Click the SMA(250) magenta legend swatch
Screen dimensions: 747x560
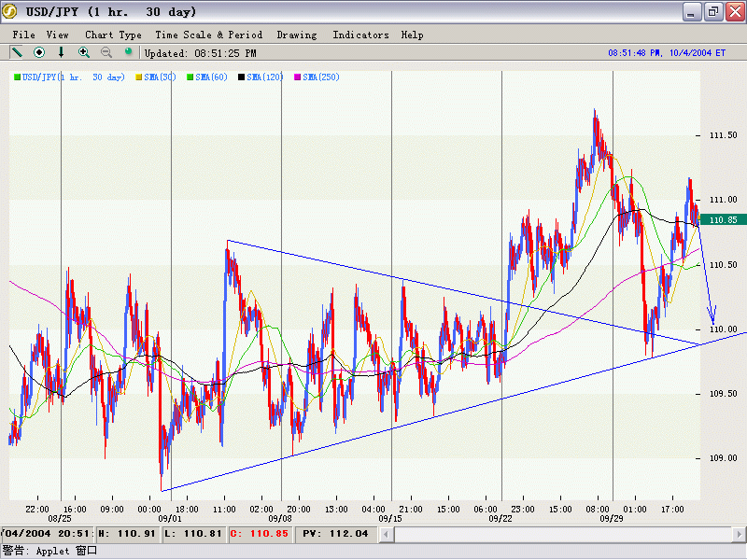click(298, 77)
